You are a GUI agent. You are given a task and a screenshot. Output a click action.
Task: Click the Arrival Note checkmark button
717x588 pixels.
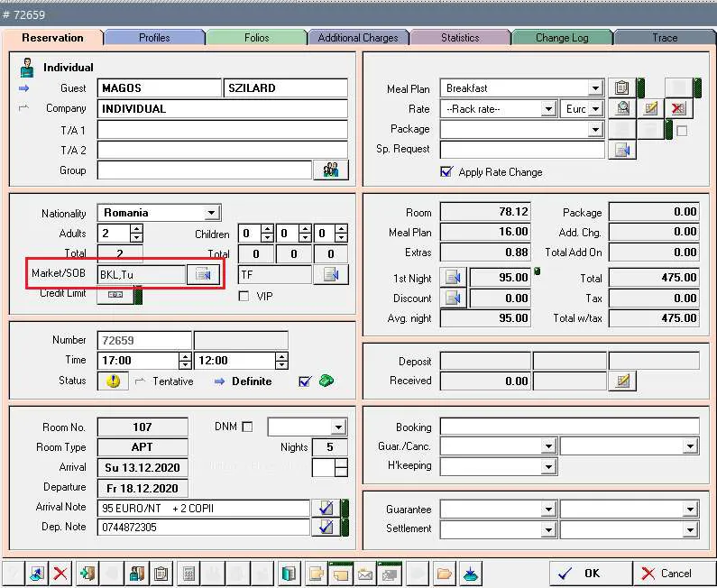[326, 508]
